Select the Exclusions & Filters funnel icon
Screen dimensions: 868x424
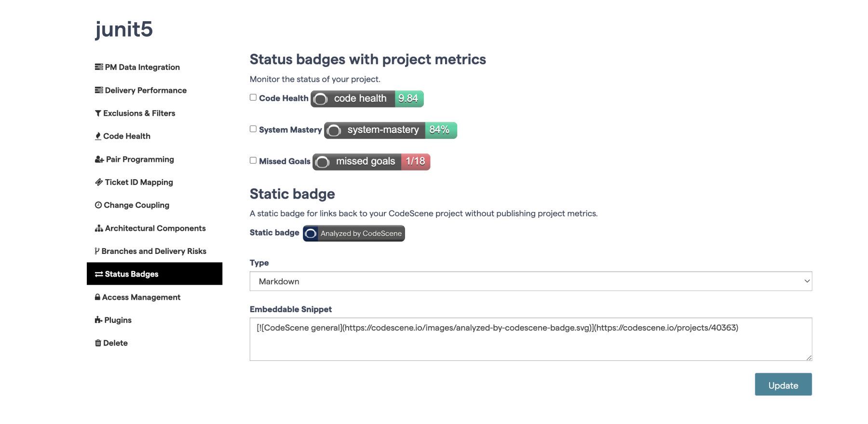tap(98, 113)
